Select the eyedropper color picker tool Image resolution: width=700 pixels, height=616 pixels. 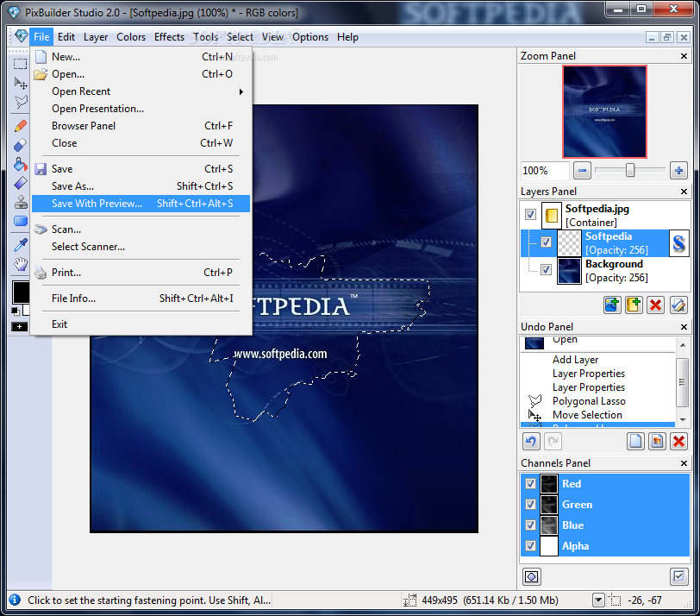point(20,245)
